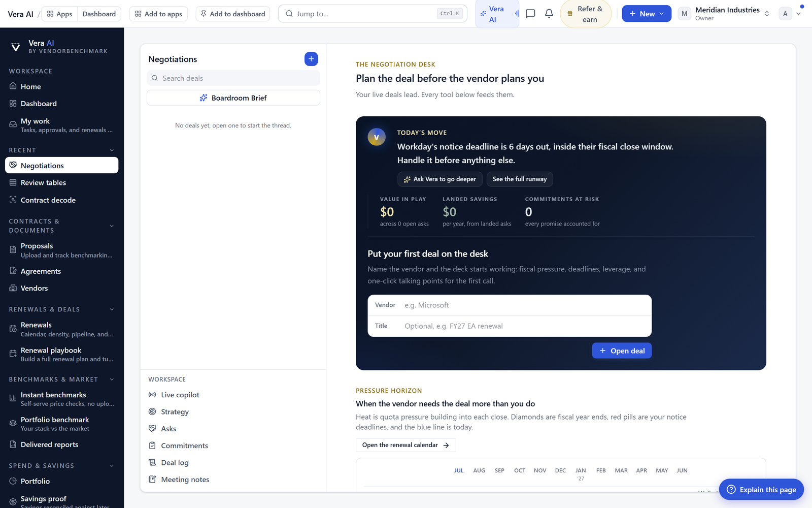Click the Proposals document icon
The height and width of the screenshot is (508, 812).
click(x=13, y=249)
